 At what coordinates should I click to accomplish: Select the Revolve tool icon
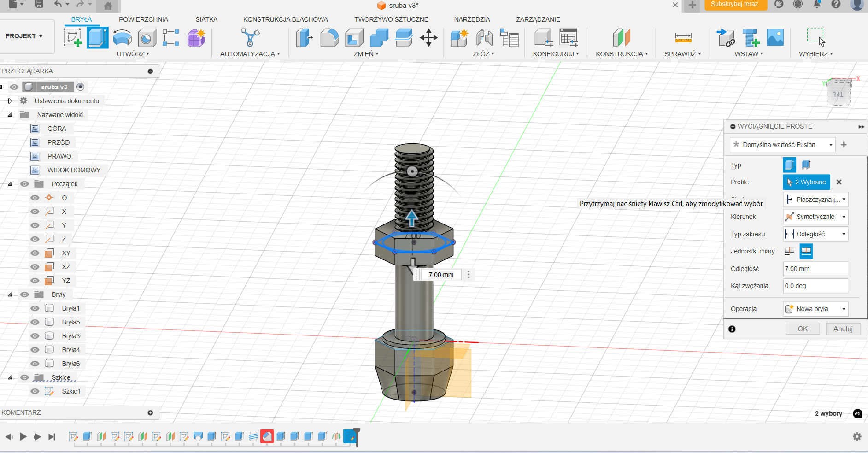[122, 38]
